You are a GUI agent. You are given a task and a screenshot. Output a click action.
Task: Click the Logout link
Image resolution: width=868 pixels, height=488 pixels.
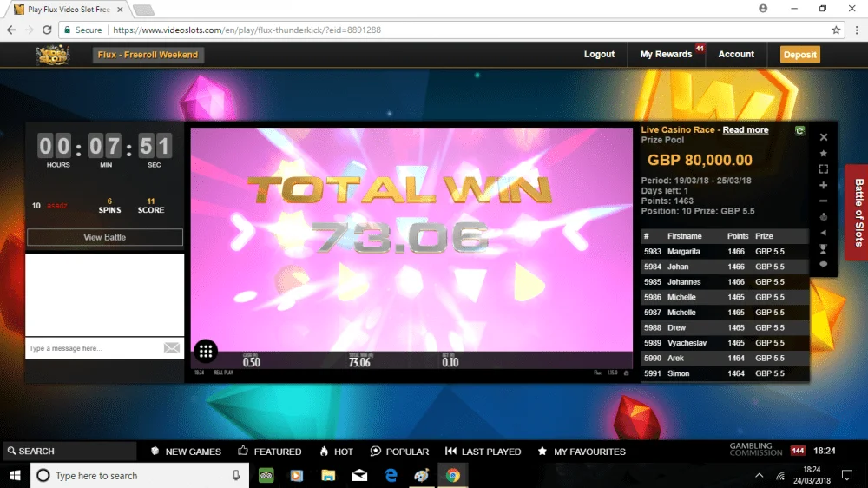(x=599, y=55)
